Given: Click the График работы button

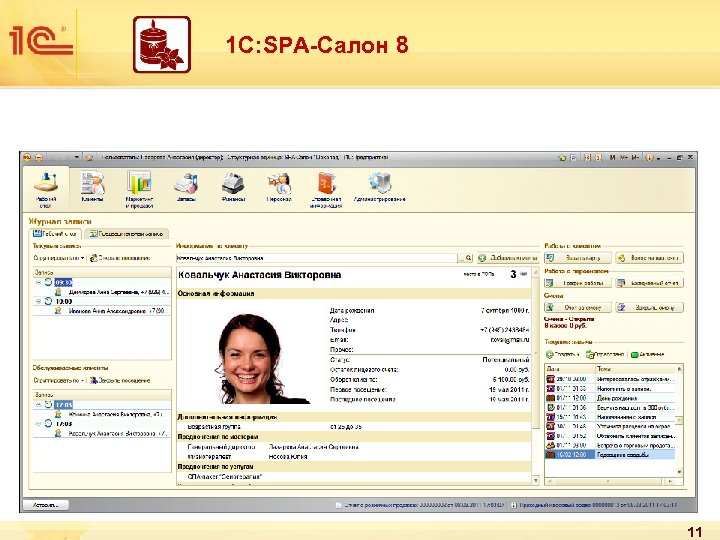Looking at the screenshot, I should pyautogui.click(x=578, y=283).
